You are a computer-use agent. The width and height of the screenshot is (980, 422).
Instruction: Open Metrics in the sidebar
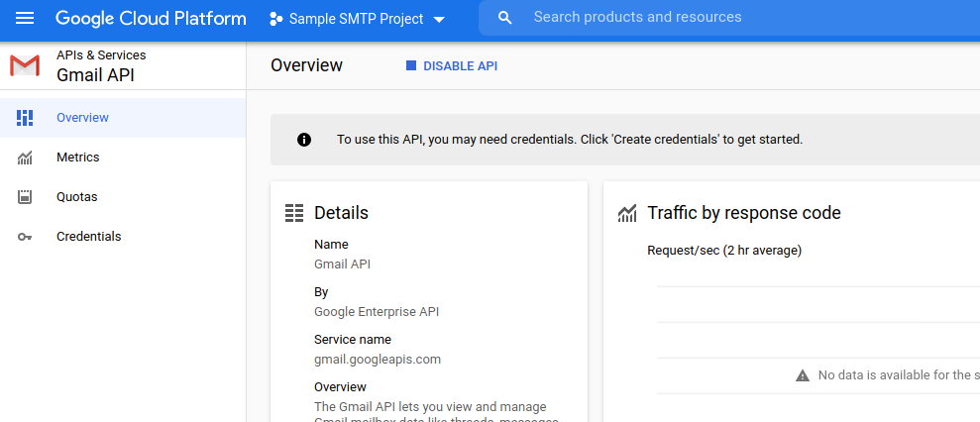(123, 158)
